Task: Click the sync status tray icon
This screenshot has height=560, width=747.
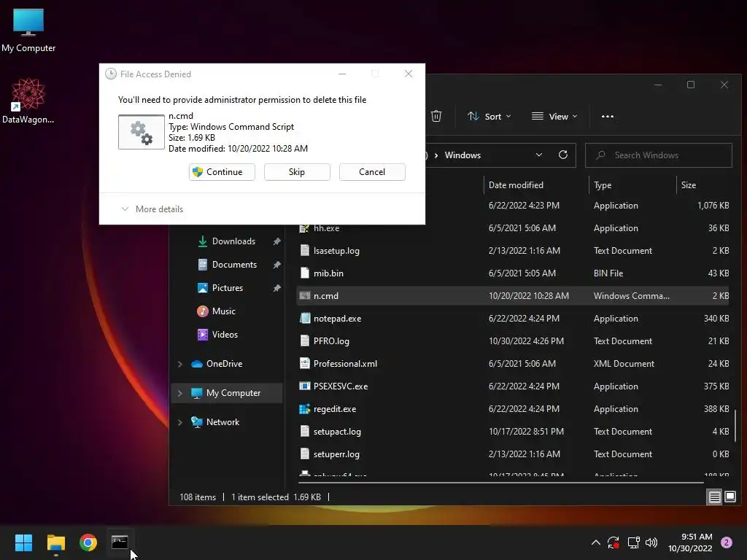Action: (x=613, y=542)
